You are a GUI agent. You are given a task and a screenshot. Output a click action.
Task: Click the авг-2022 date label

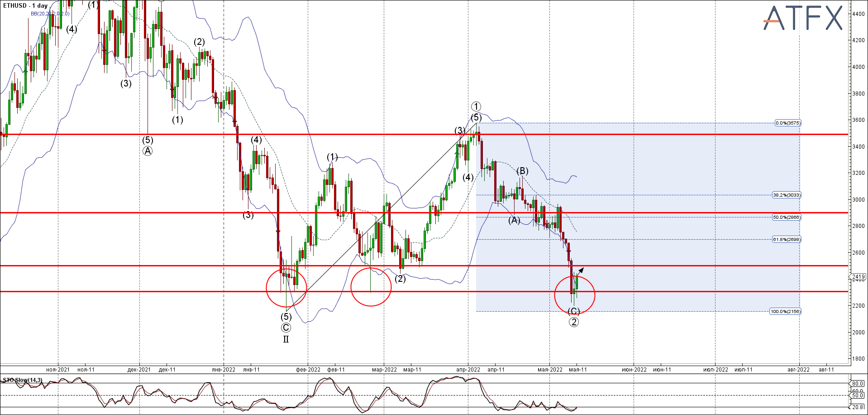(x=798, y=370)
